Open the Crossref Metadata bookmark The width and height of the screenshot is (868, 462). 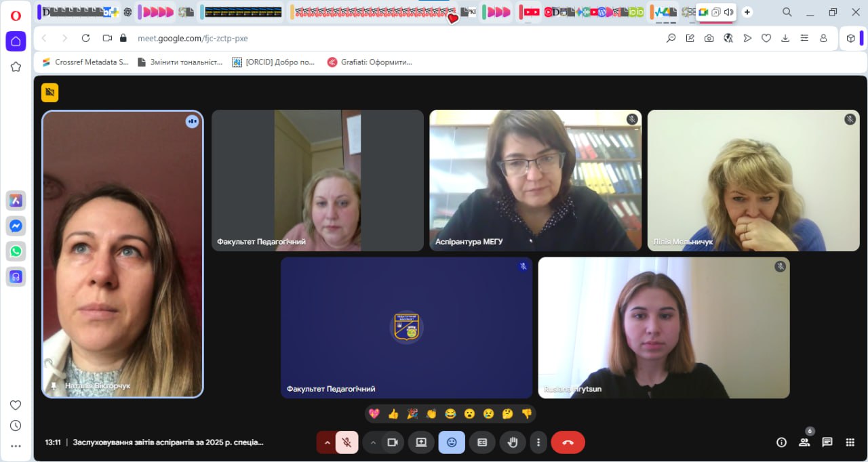coord(85,62)
